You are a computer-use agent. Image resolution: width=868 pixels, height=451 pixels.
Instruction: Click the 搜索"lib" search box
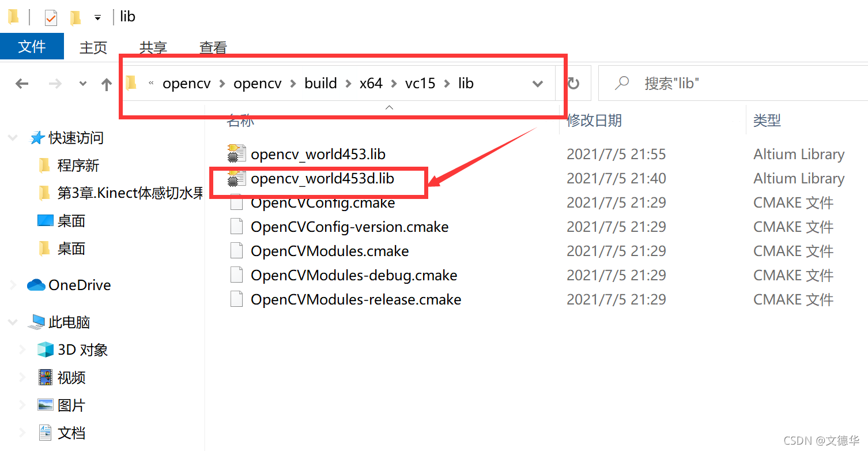pos(733,84)
